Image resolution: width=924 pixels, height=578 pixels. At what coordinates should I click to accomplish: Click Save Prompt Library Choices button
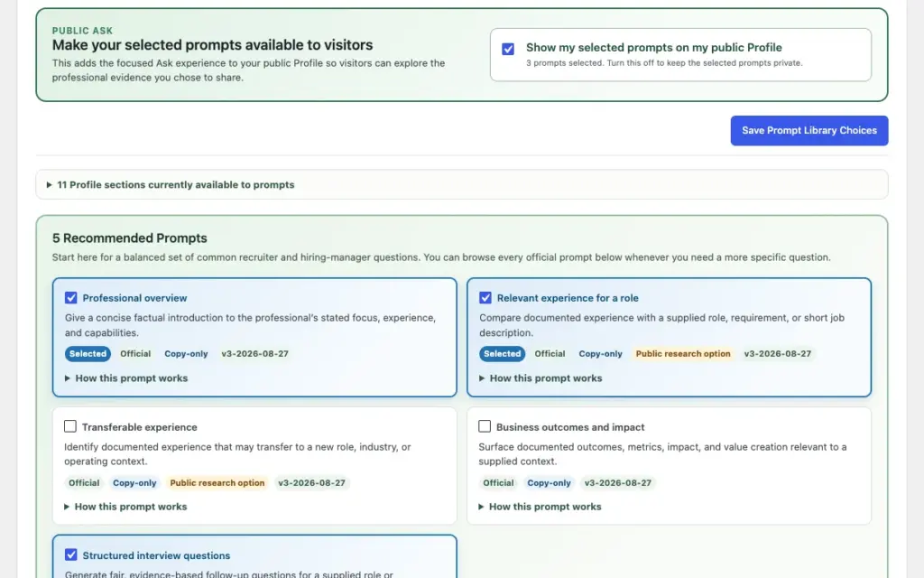[809, 130]
